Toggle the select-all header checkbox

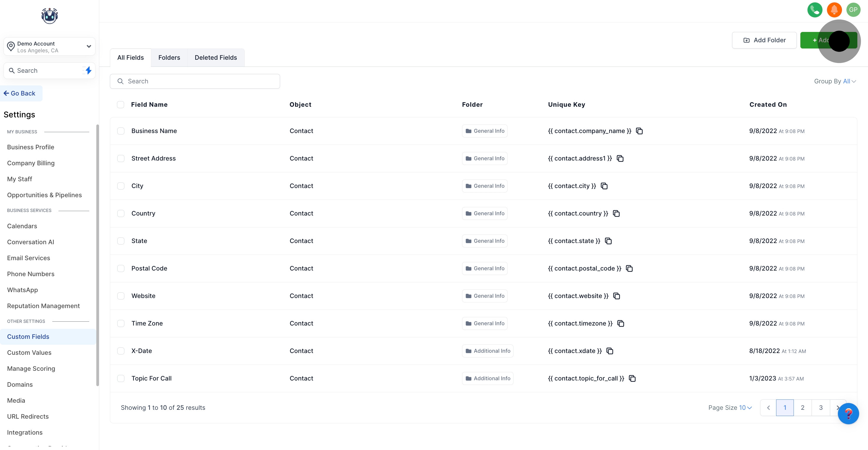pyautogui.click(x=120, y=105)
